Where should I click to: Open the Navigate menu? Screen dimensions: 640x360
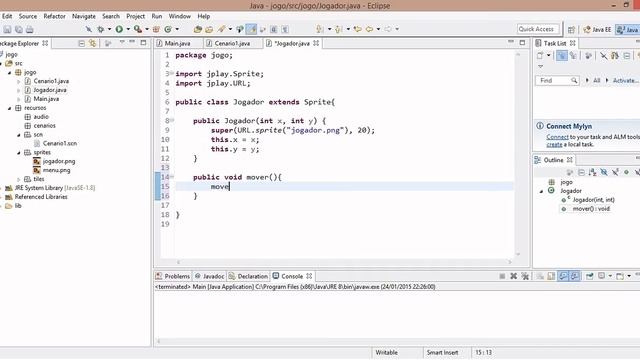pos(84,16)
